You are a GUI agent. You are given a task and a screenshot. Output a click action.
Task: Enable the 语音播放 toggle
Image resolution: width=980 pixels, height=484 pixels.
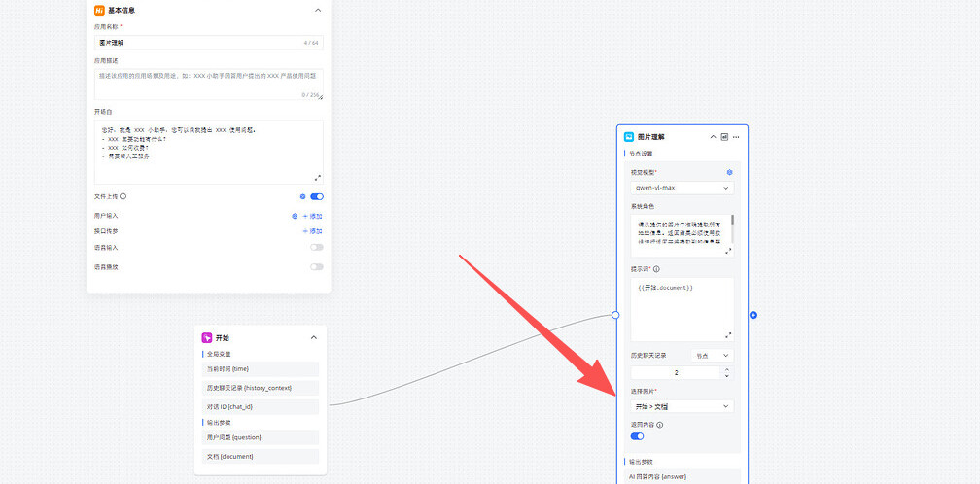tap(317, 266)
